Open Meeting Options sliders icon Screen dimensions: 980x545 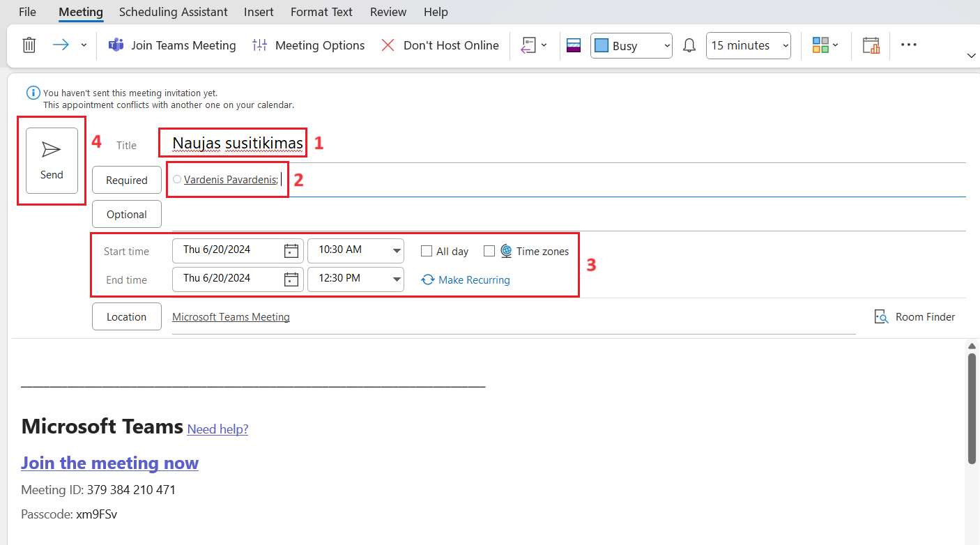[x=259, y=45]
